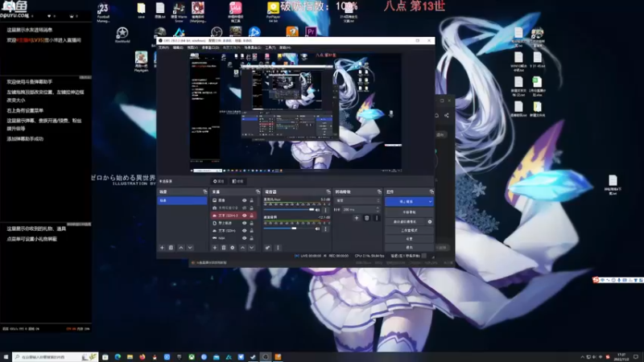Image resolution: width=644 pixels, height=362 pixels.
Task: Open OBS Studio desktop shortcut icon
Action: [x=217, y=32]
